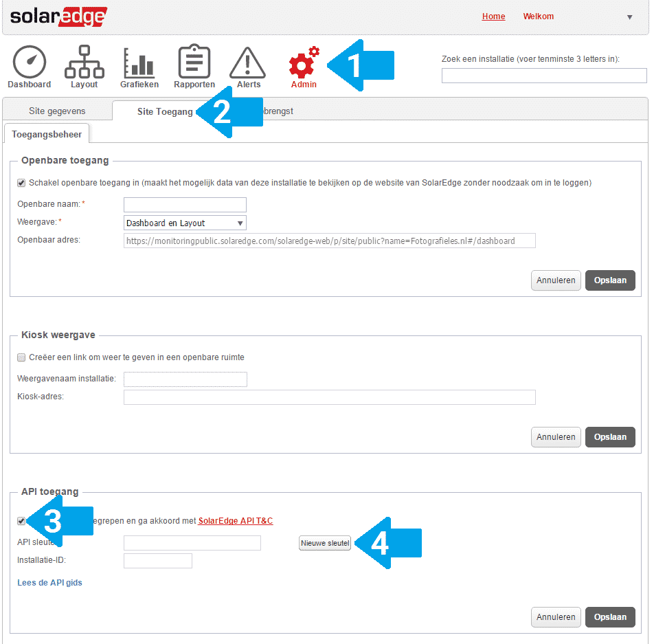Open the Admin gears icon

304,63
